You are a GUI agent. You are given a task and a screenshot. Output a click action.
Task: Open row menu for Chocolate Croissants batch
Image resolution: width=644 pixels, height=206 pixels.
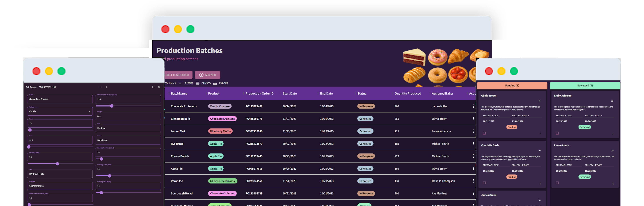pos(474,106)
